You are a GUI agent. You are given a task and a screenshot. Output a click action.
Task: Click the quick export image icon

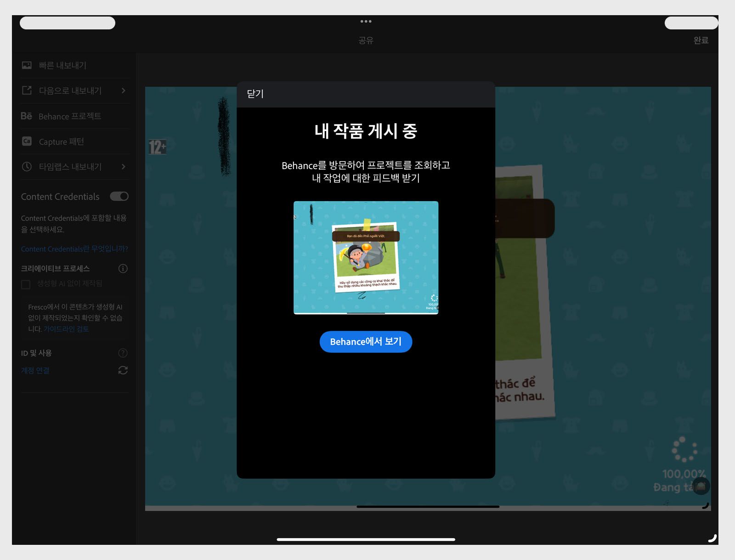click(27, 65)
